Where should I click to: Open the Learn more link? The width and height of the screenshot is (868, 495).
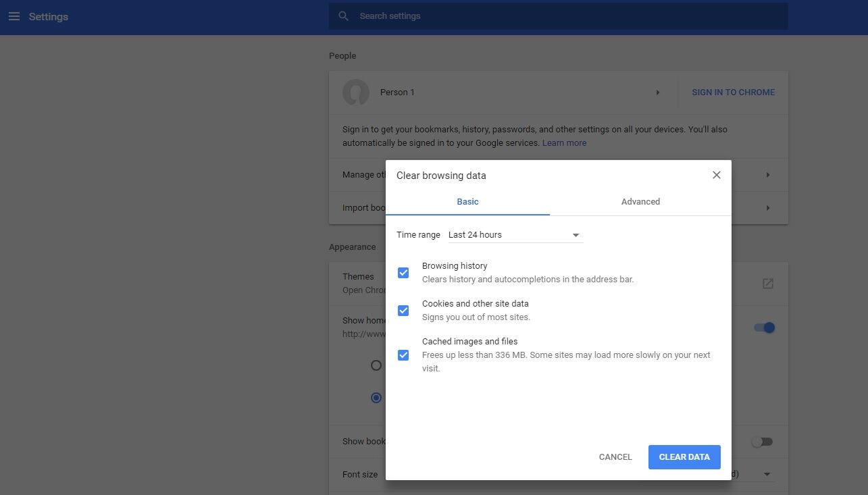point(564,143)
